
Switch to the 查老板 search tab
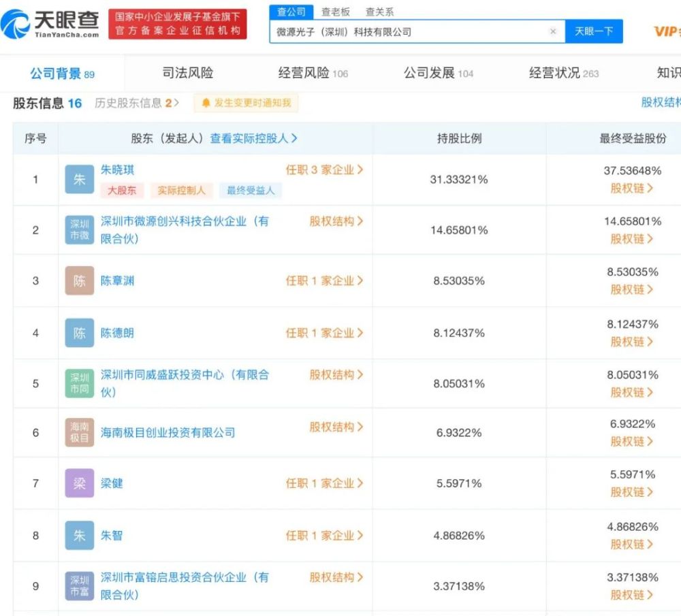point(336,12)
